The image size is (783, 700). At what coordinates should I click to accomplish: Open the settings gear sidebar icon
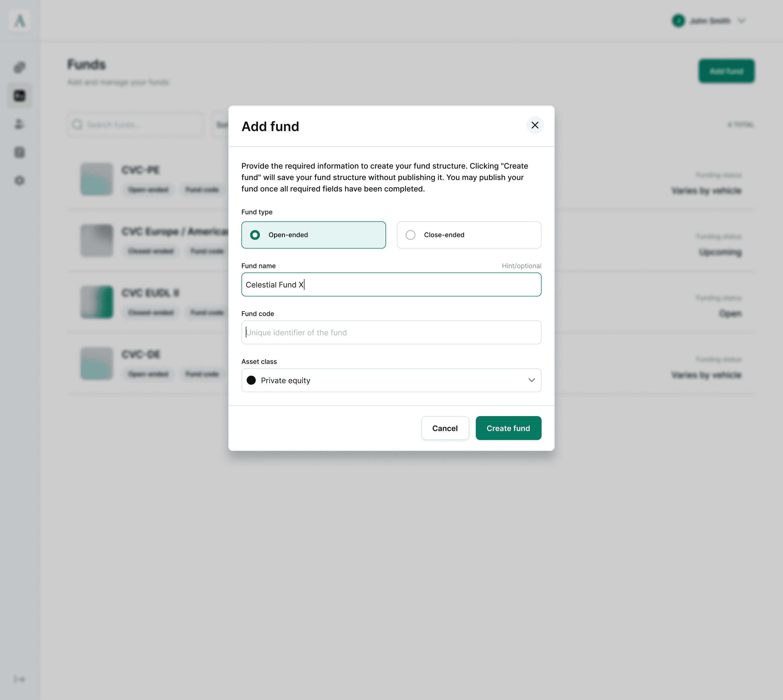pyautogui.click(x=20, y=181)
